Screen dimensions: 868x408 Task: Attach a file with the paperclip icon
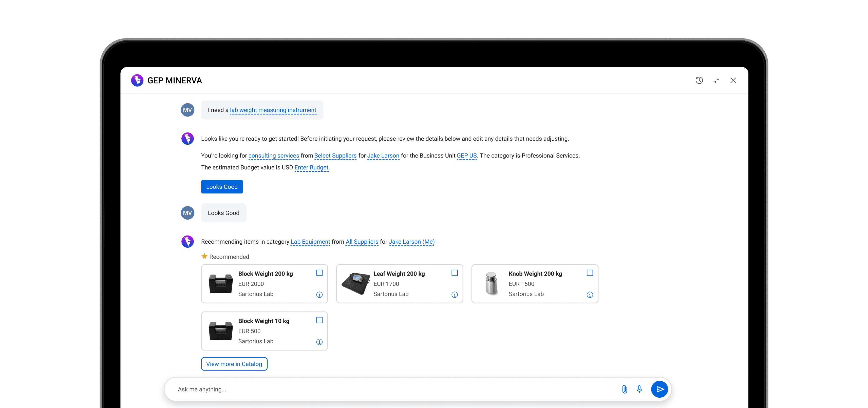(624, 389)
